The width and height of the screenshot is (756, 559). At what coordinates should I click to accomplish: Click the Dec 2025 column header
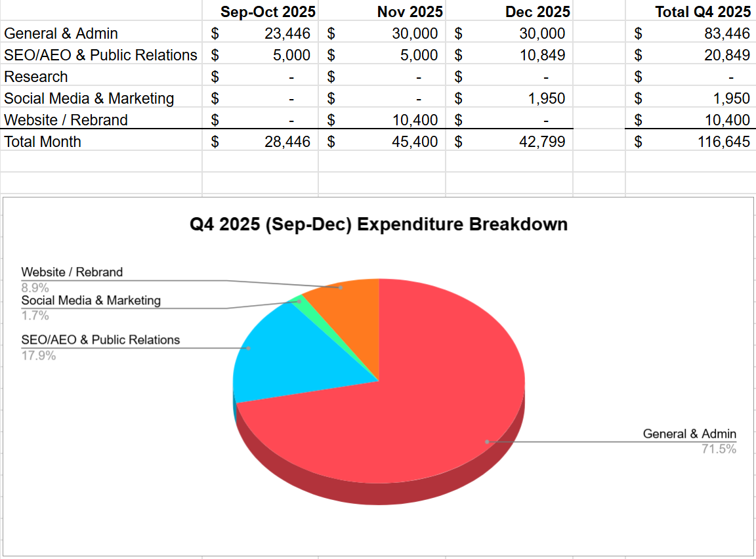[x=537, y=12]
